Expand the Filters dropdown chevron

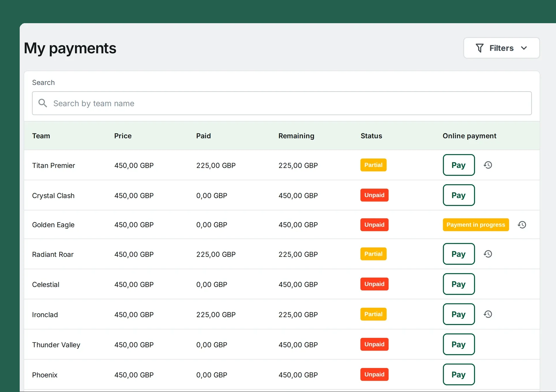click(x=524, y=48)
